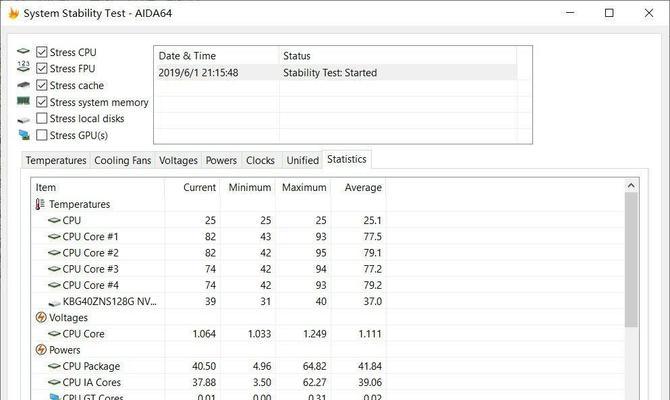The height and width of the screenshot is (400, 670).
Task: Toggle the Stress system memory checkbox
Action: tap(41, 102)
